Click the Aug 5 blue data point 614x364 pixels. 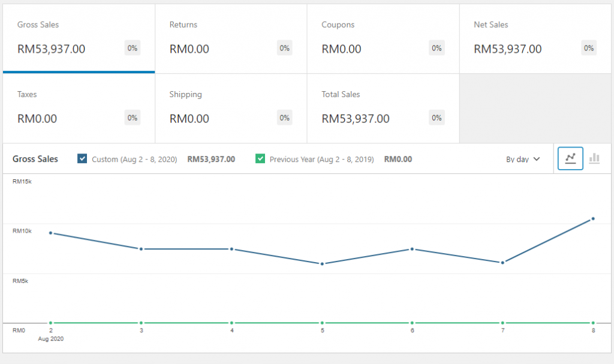[322, 264]
